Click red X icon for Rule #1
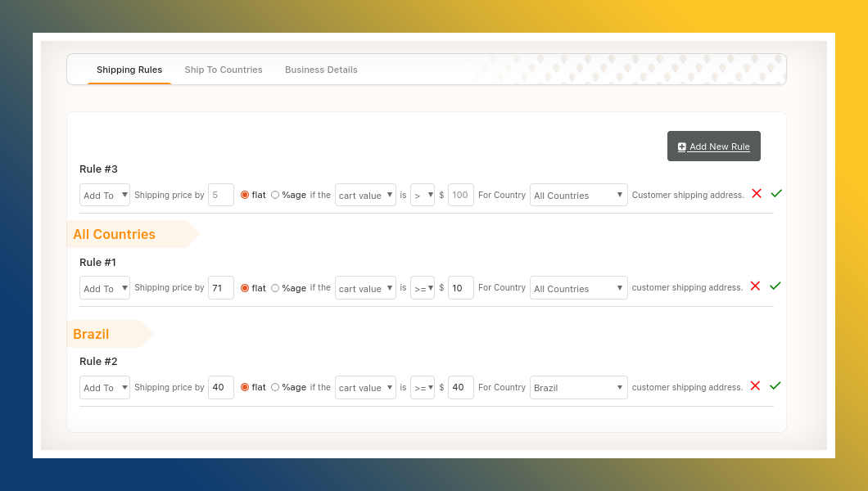Viewport: 868px width, 491px height. 755,286
